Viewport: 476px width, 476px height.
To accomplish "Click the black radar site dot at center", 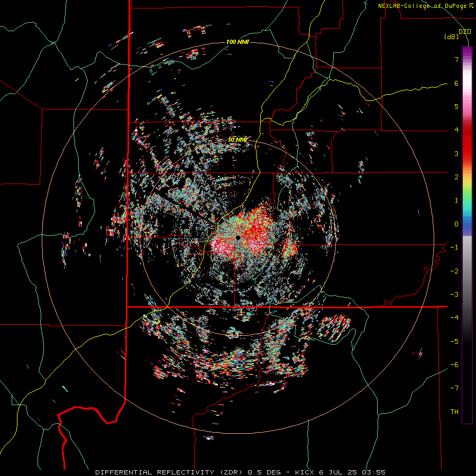I will pos(238,237).
